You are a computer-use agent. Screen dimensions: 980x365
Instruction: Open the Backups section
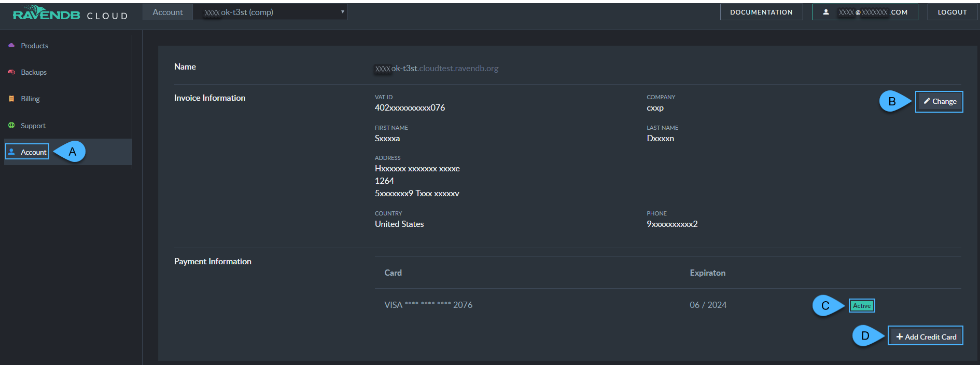click(x=34, y=72)
